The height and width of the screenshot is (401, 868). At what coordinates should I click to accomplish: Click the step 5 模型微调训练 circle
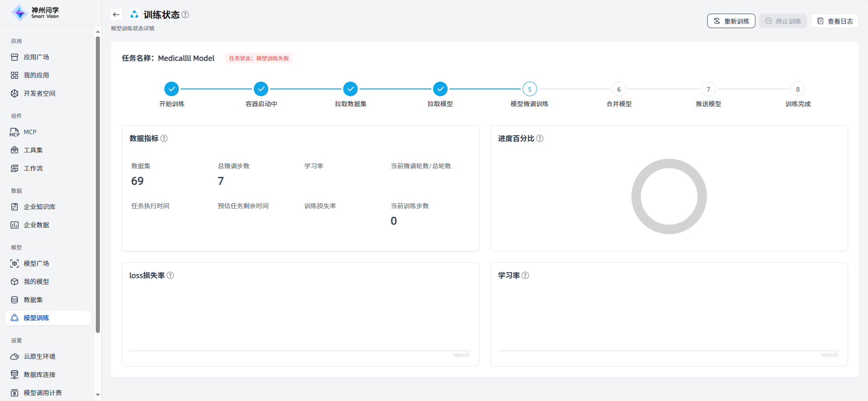529,89
